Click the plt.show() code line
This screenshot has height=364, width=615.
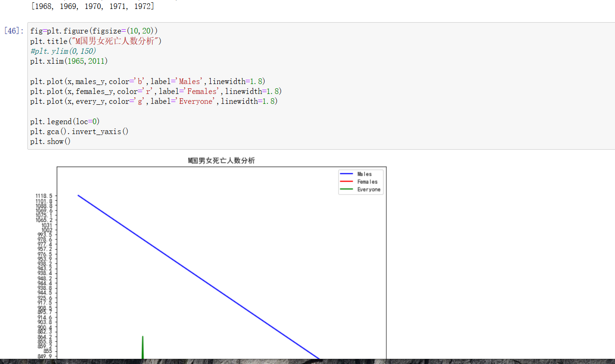50,141
